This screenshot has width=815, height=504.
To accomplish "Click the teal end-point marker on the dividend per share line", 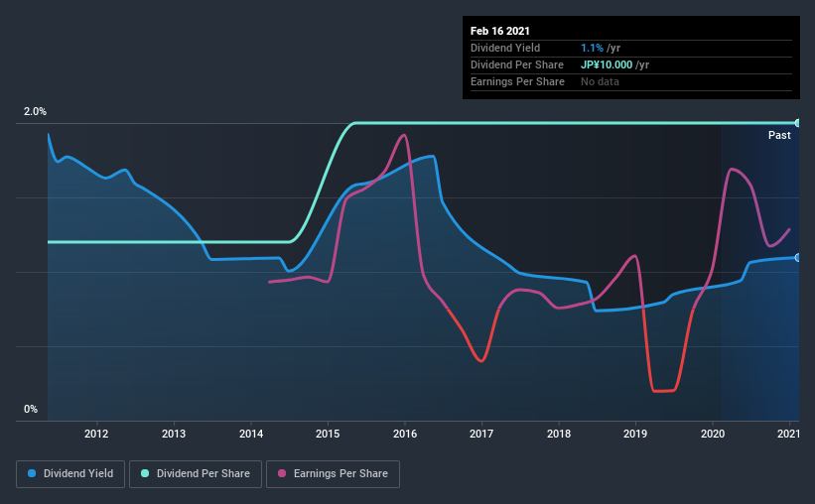I will [x=798, y=123].
